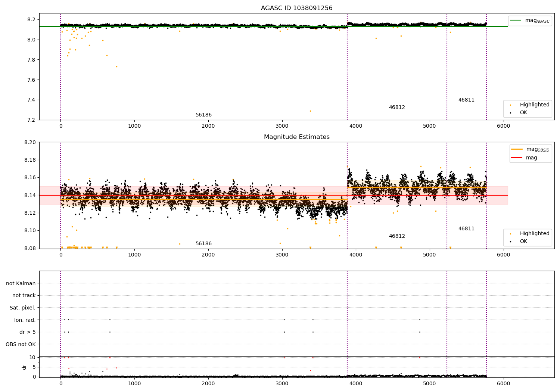The height and width of the screenshot is (392, 560).
Task: Click the 5 tick on the dr axis
Action: coord(34,367)
